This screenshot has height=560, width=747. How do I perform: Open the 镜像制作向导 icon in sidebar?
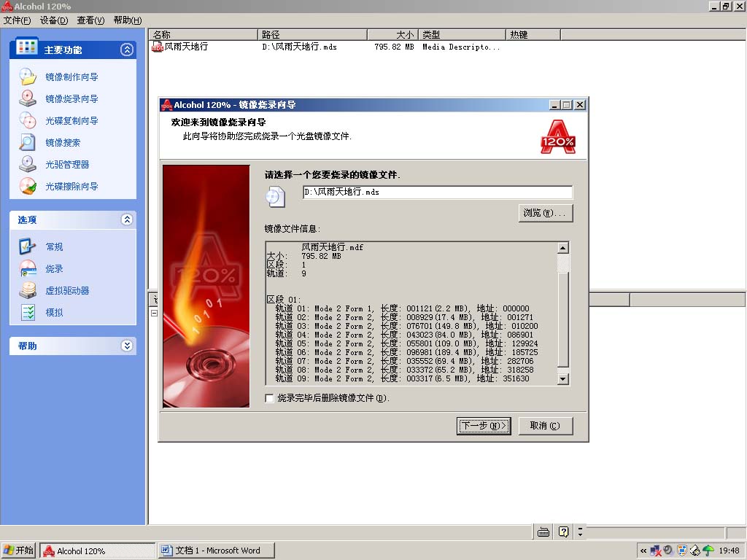coord(27,77)
